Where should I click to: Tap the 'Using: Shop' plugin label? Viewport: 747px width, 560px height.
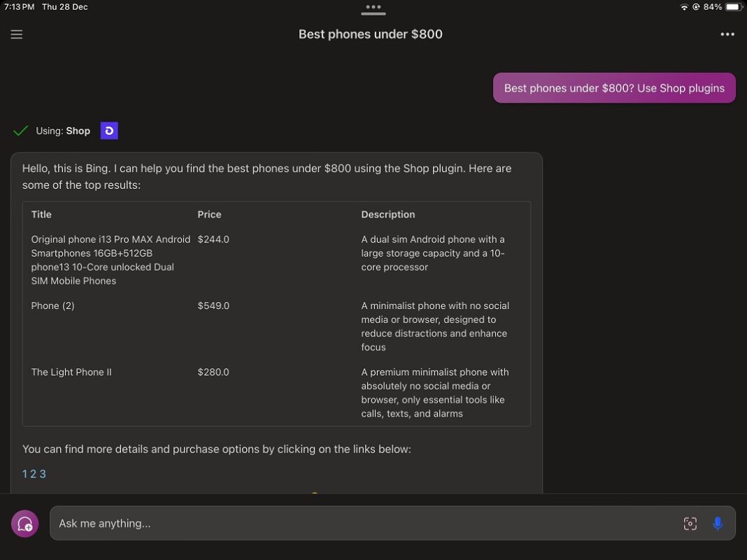point(63,131)
